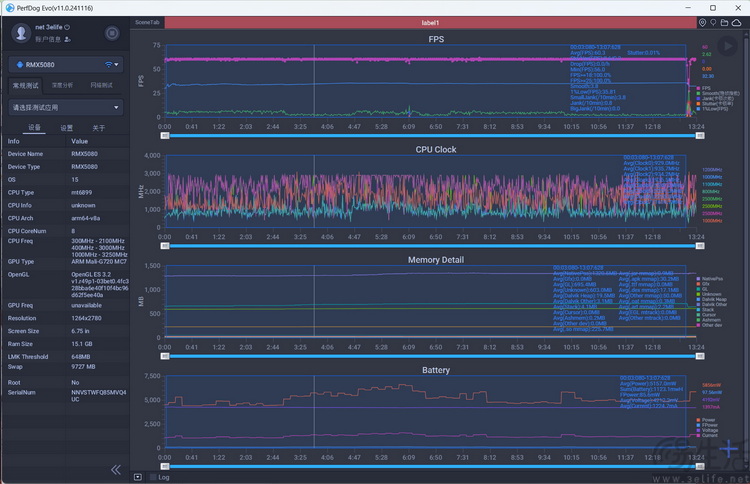Select the 关于 sub-tab
The width and height of the screenshot is (750, 484).
coord(99,128)
